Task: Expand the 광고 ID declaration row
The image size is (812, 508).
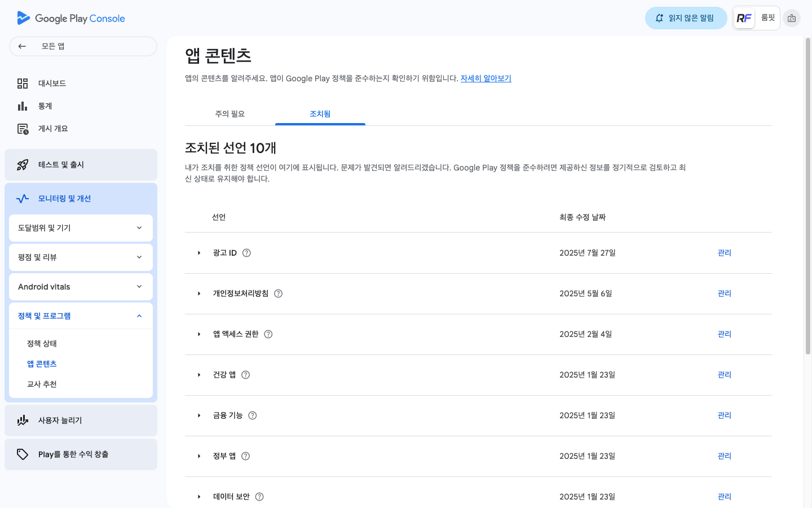Action: tap(199, 253)
